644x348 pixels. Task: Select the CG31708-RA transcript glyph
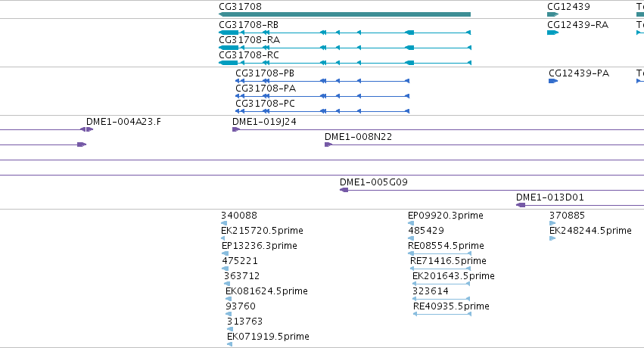(345, 48)
